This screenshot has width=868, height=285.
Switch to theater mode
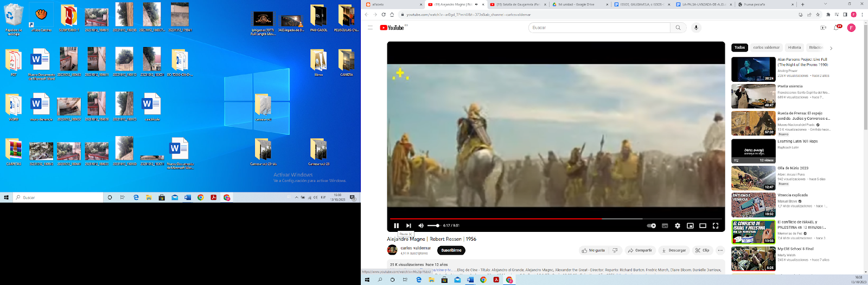point(703,225)
